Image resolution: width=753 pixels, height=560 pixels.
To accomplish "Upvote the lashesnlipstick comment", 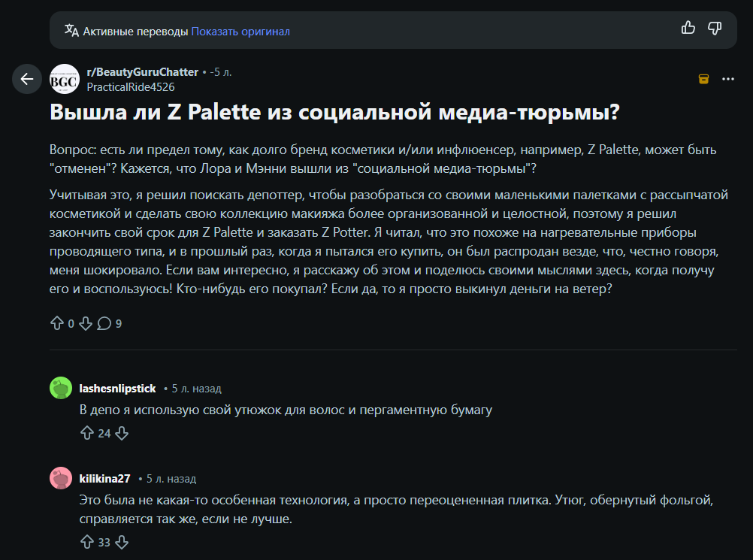I will [86, 433].
